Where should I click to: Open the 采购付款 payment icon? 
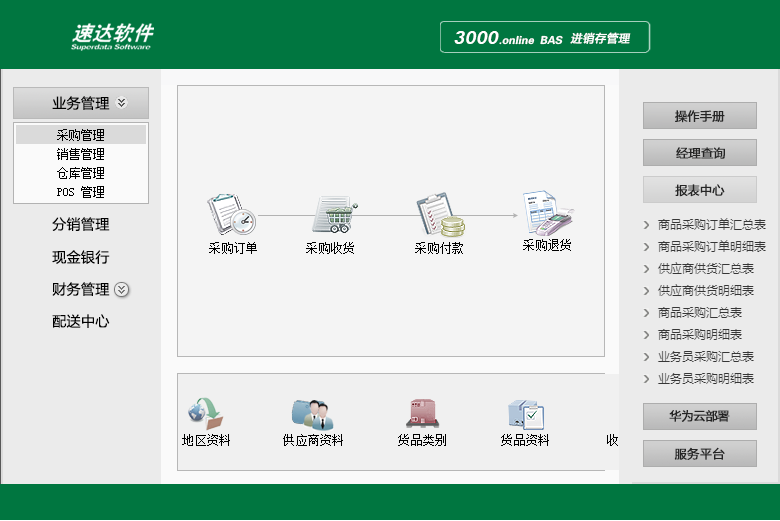click(439, 214)
